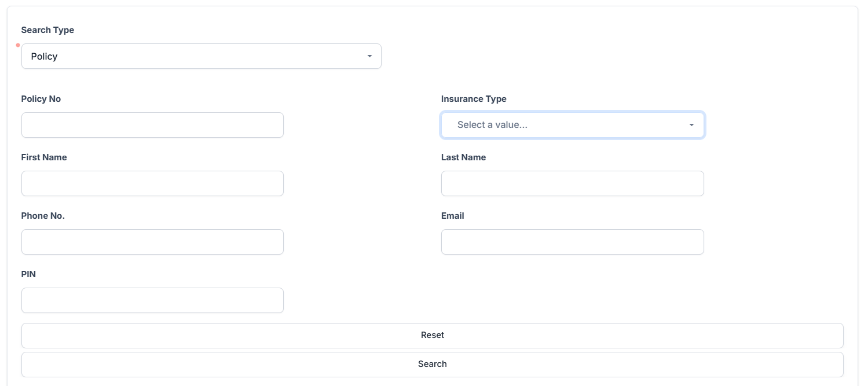Viewport: 868px width, 386px height.
Task: Focus the Policy No text field
Action: [x=152, y=125]
